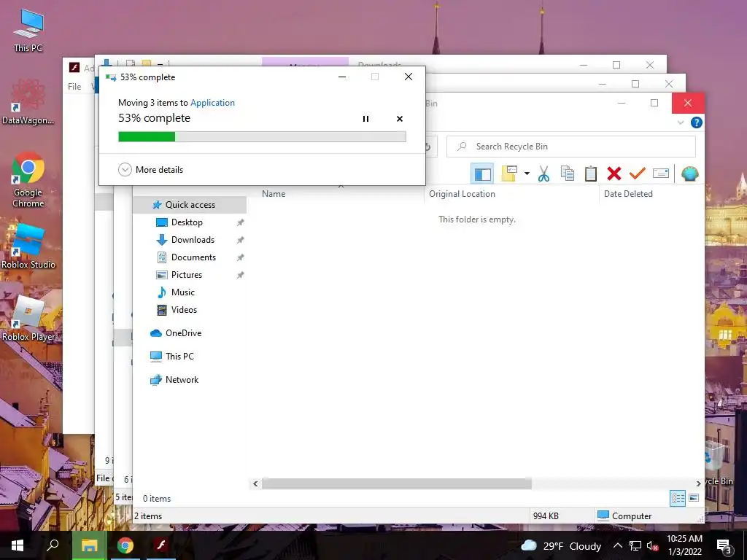Switch to Large icons view in status bar
The width and height of the screenshot is (747, 560).
click(x=694, y=498)
